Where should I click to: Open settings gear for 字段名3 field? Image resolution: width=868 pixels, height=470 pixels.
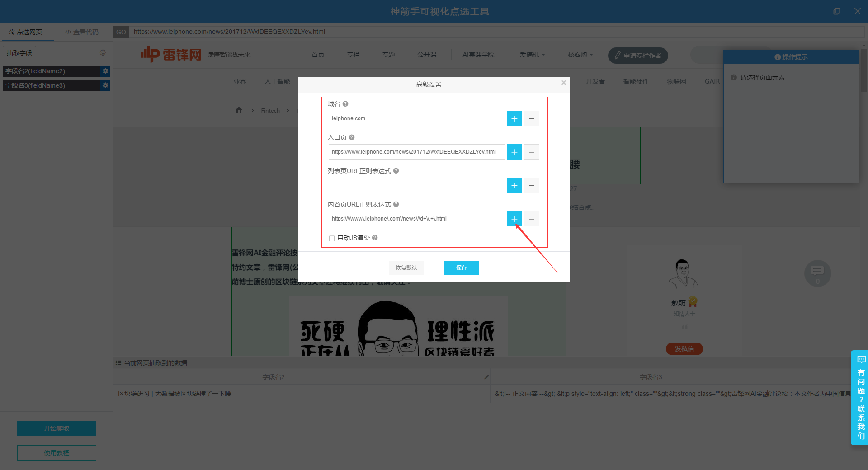click(x=105, y=85)
